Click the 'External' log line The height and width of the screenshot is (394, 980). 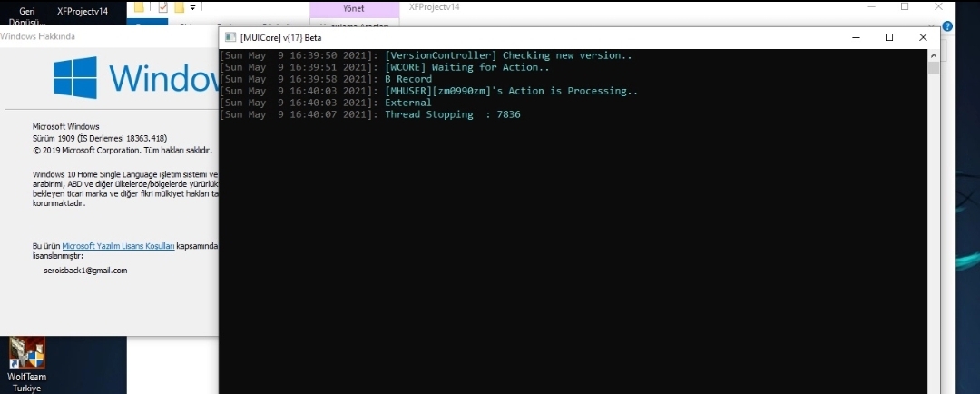pyautogui.click(x=326, y=103)
